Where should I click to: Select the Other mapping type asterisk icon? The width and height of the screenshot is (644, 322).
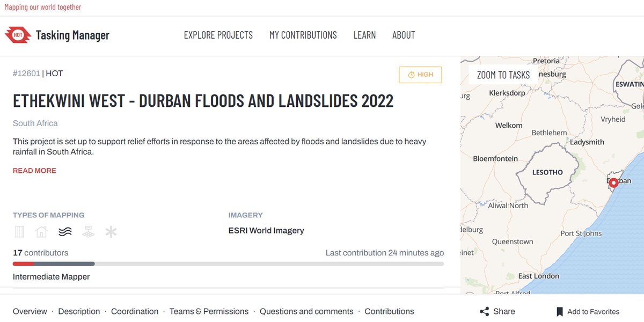coord(111,231)
